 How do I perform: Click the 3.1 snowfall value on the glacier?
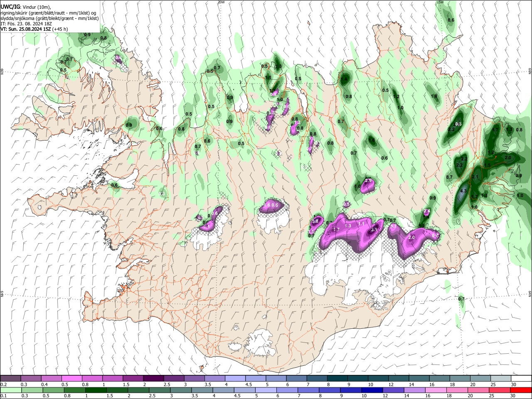pos(374,230)
